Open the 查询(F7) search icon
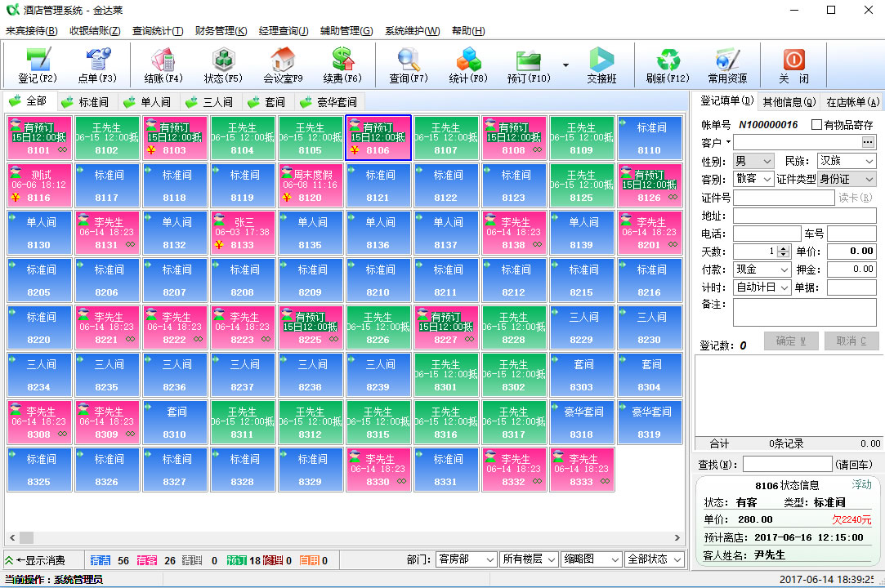Image resolution: width=885 pixels, height=588 pixels. coord(409,65)
